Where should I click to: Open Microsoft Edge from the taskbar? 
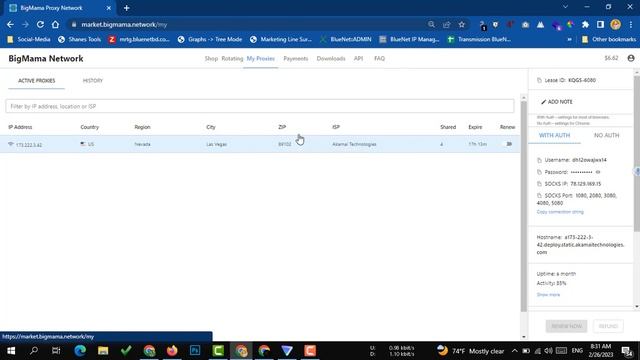point(80,351)
